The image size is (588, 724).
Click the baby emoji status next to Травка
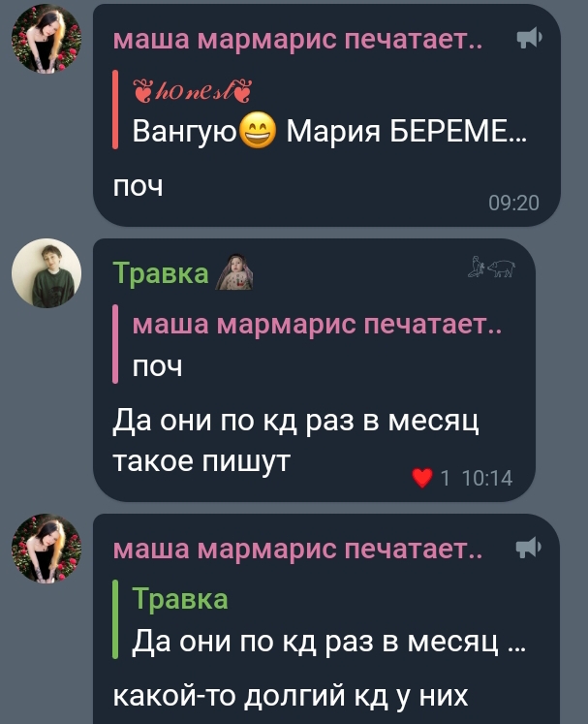pyautogui.click(x=234, y=273)
